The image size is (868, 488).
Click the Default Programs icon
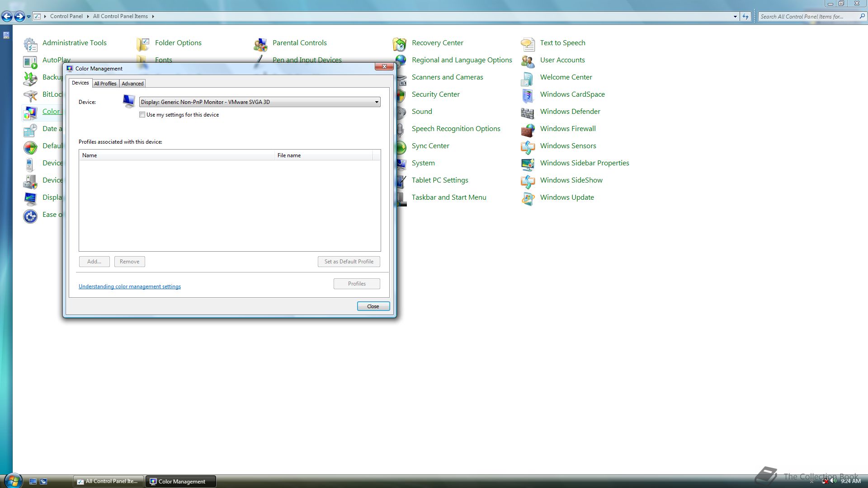click(x=30, y=147)
